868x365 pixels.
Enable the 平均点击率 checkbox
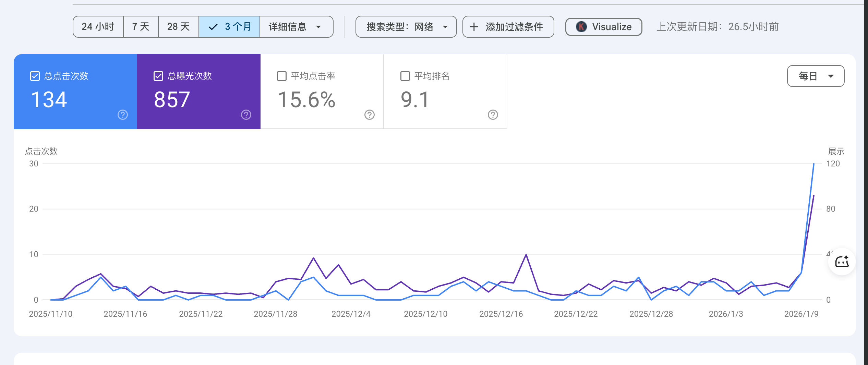pos(282,76)
